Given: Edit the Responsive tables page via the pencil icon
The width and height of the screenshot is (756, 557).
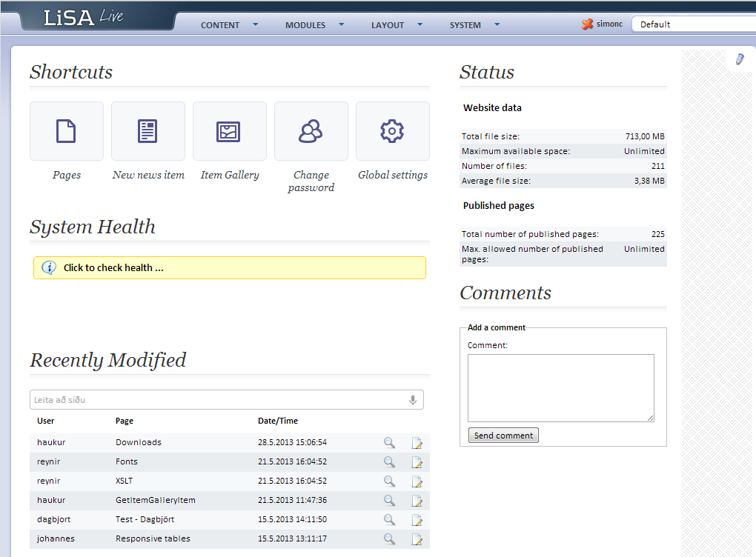Looking at the screenshot, I should [x=417, y=539].
